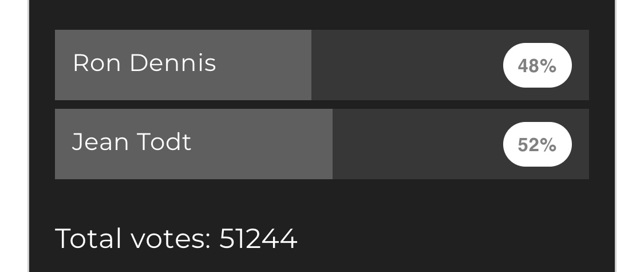644x272 pixels.
Task: Click the darker unfilled part of Ron Dennis bar
Action: (406, 65)
